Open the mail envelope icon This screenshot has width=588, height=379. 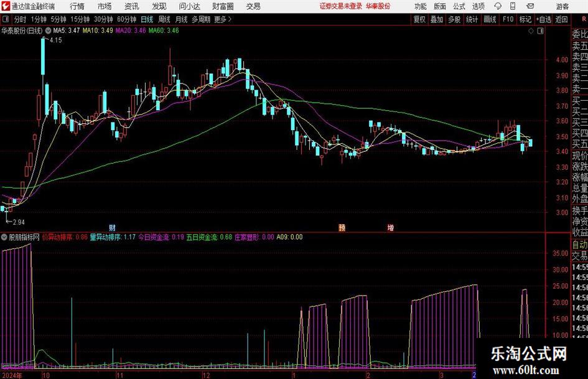530,6
